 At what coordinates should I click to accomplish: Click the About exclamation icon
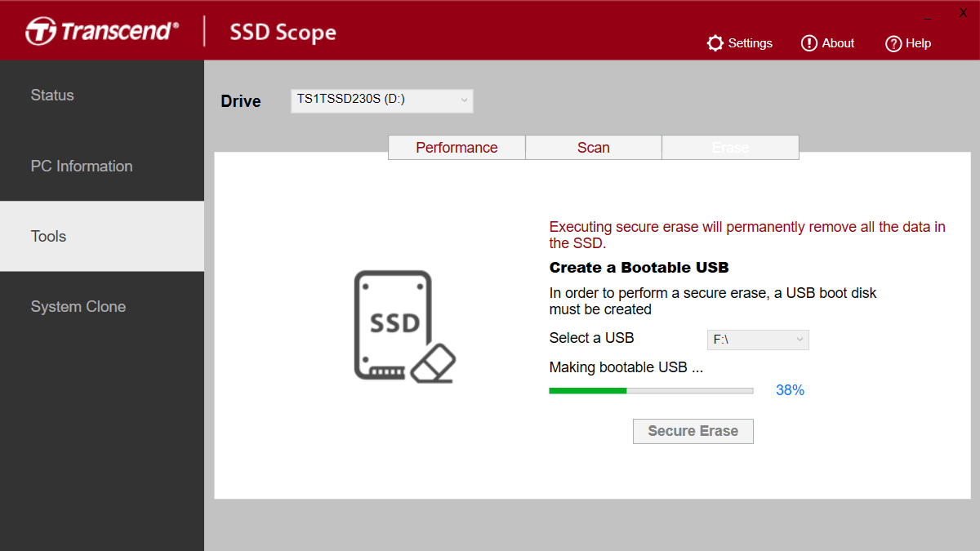809,43
